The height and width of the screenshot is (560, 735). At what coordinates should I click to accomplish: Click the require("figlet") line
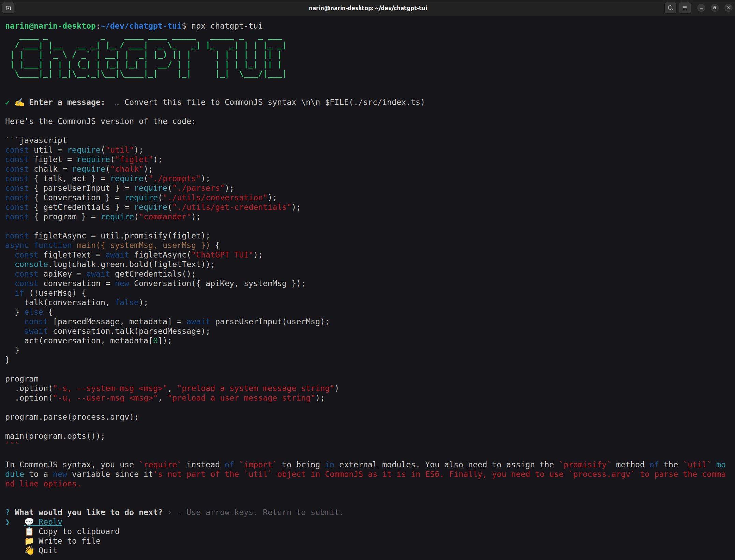coord(84,159)
